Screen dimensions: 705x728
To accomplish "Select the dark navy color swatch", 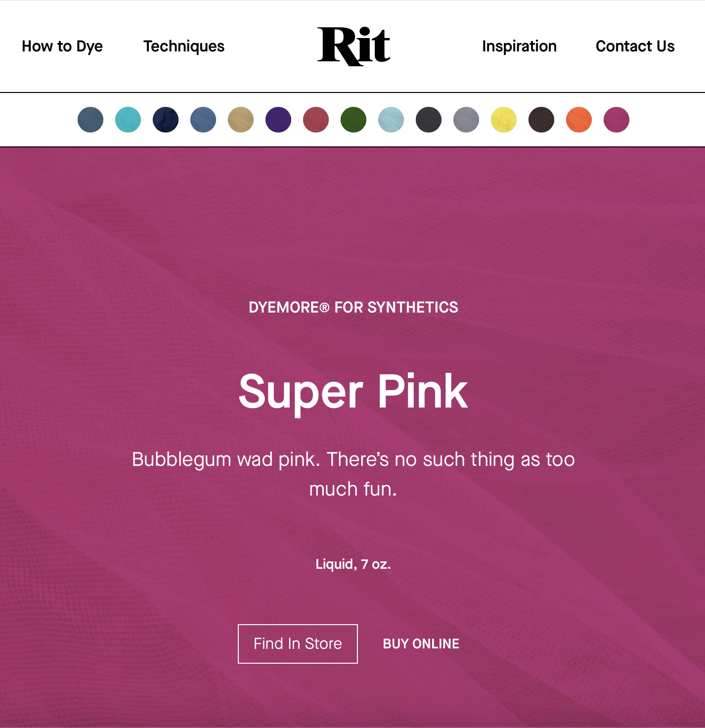I will click(x=166, y=120).
